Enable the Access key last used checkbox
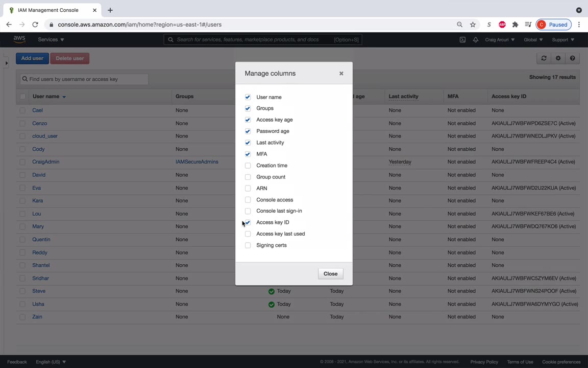The image size is (588, 368). pos(248,234)
